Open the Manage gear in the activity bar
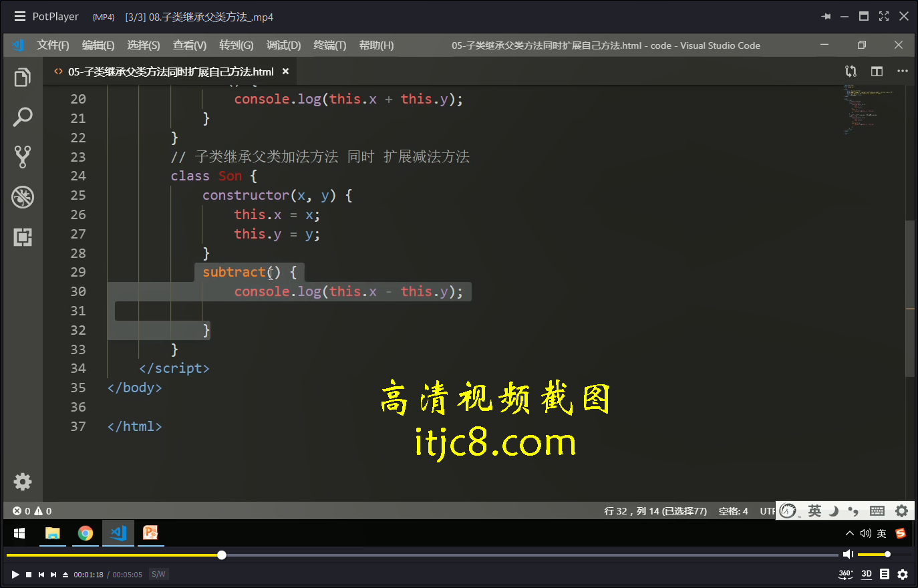 click(x=23, y=482)
